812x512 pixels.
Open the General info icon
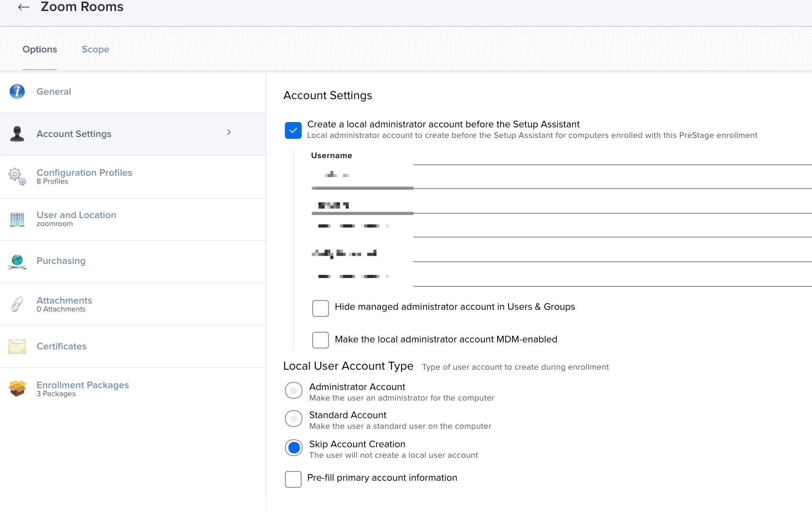point(17,92)
